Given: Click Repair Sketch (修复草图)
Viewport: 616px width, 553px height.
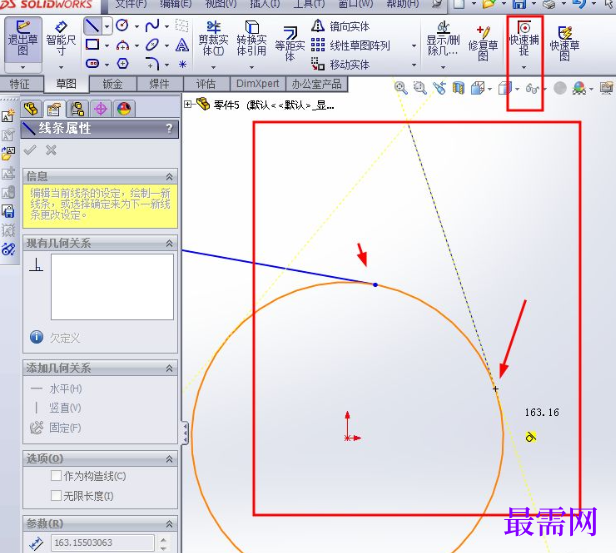Looking at the screenshot, I should [483, 42].
